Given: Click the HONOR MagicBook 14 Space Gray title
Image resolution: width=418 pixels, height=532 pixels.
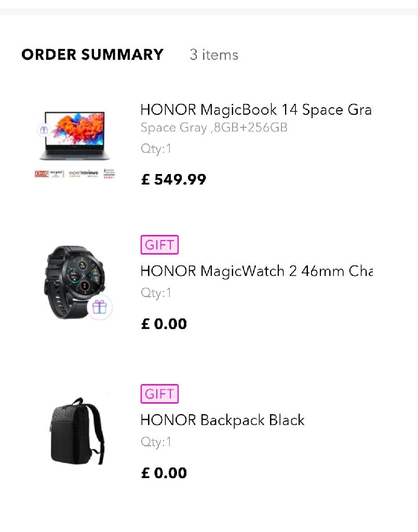Looking at the screenshot, I should 257,110.
